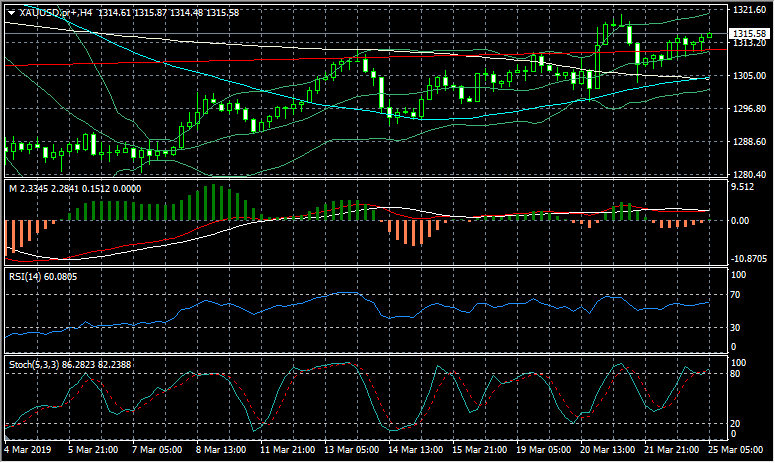
Task: Click the 13 Mar 05:00 time label
Action: coord(351,450)
